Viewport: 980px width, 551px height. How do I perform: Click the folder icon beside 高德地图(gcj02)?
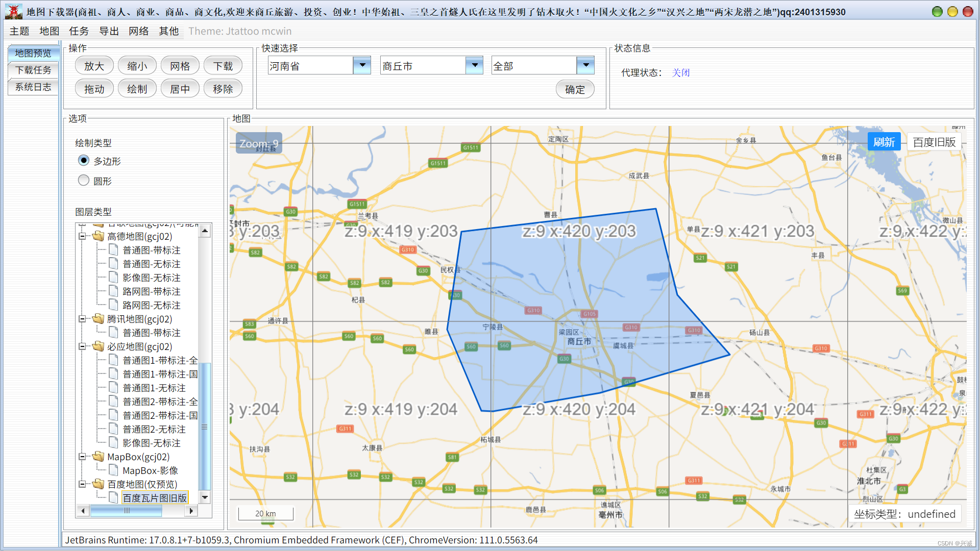click(x=99, y=236)
